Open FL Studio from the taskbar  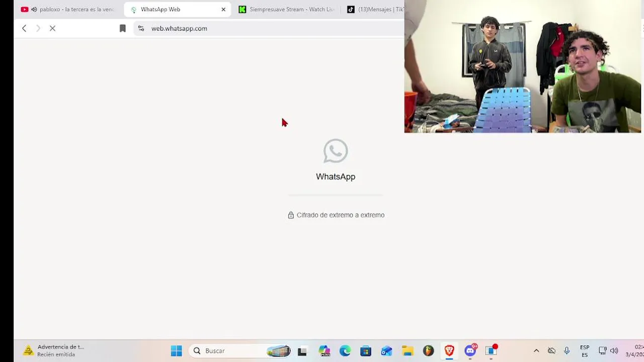click(x=428, y=351)
